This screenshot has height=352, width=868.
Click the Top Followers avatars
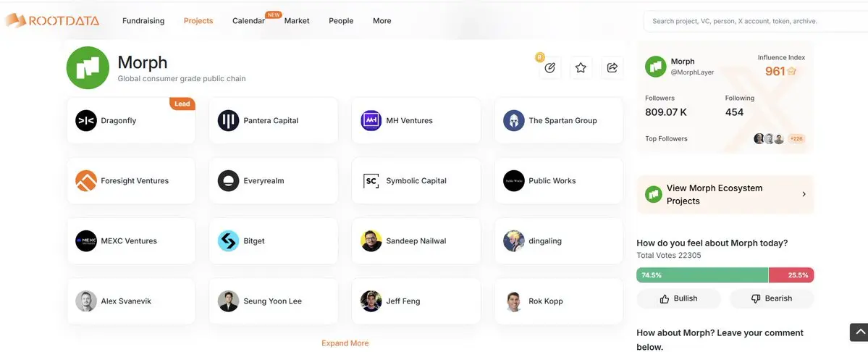(x=769, y=139)
